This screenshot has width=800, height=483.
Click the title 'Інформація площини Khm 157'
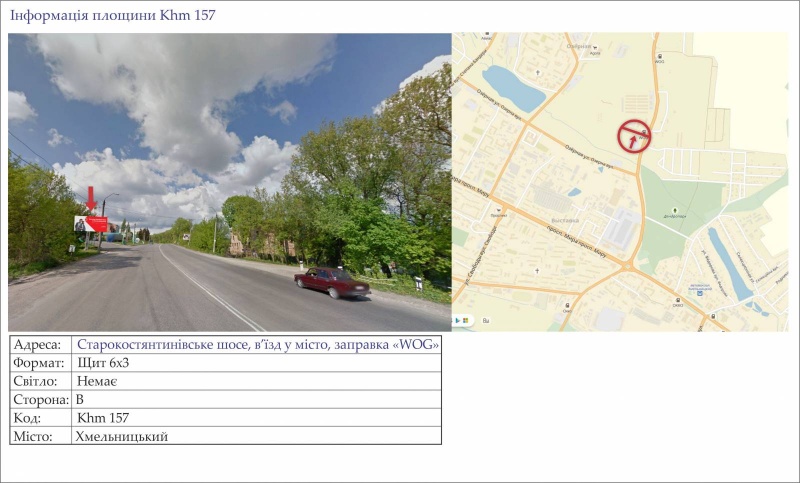tap(111, 15)
